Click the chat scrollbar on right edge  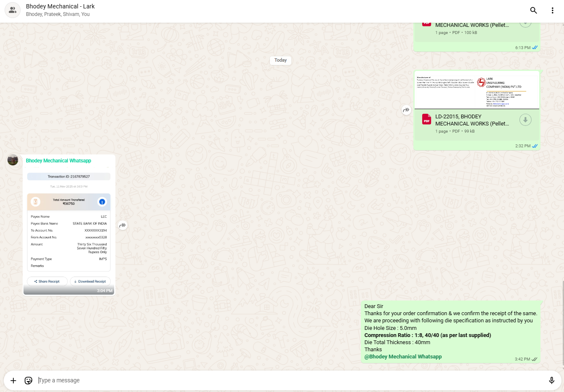tap(562, 323)
